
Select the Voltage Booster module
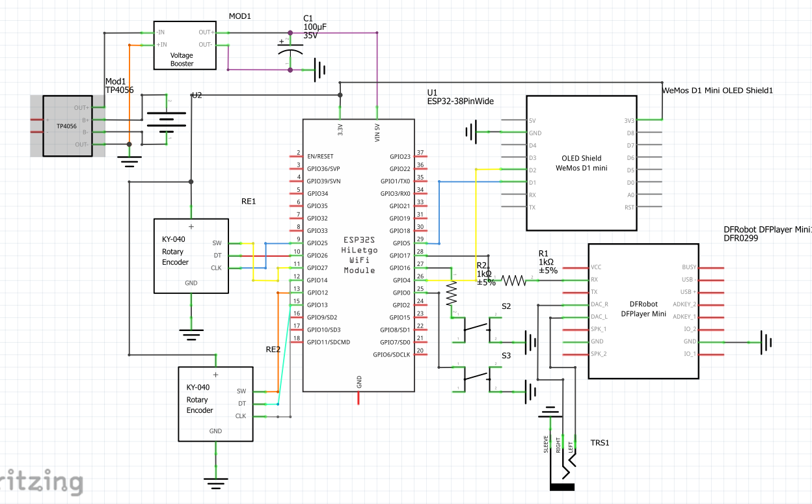184,45
